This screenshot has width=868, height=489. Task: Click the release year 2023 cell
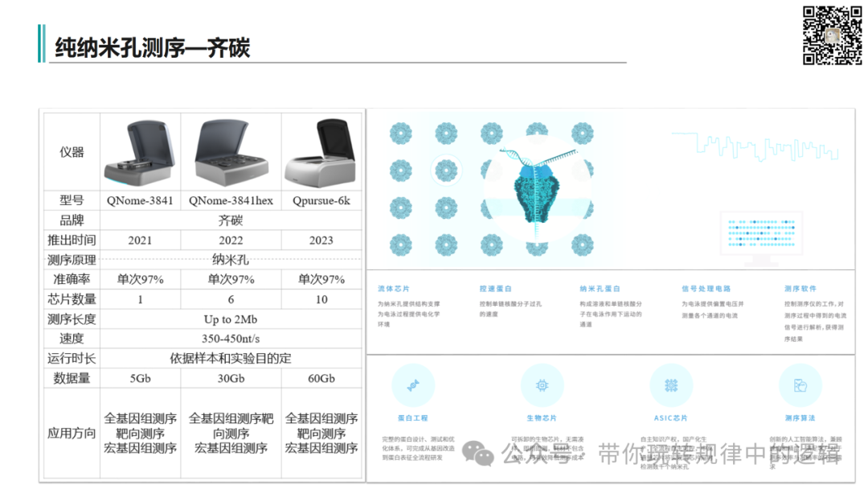click(x=321, y=240)
